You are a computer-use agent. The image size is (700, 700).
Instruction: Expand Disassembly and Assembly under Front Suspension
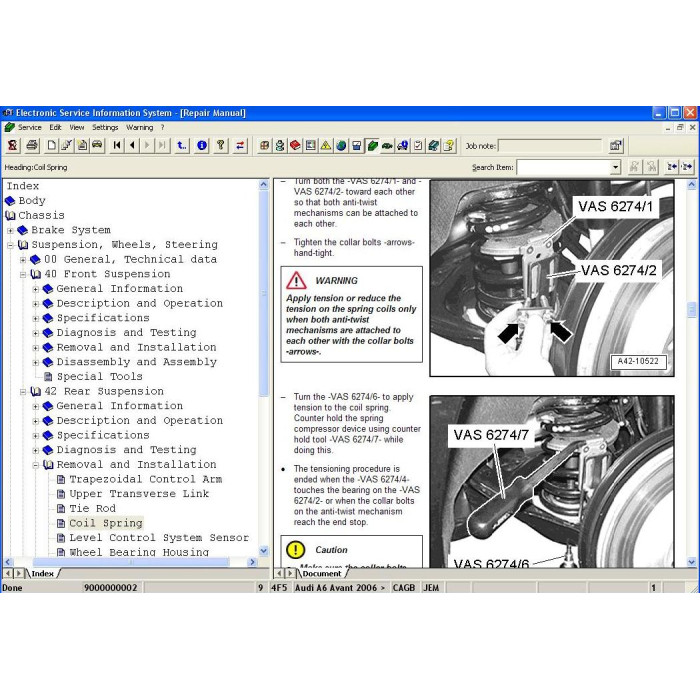point(36,362)
